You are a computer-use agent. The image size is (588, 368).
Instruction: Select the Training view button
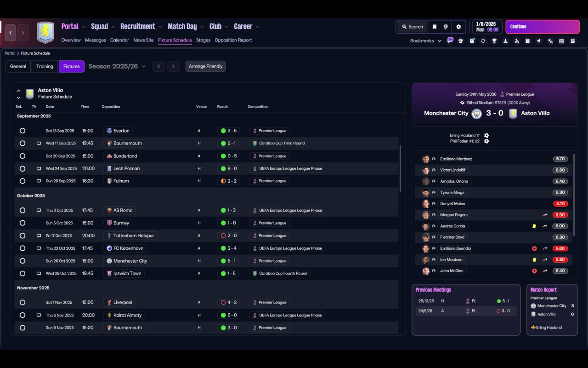click(45, 66)
